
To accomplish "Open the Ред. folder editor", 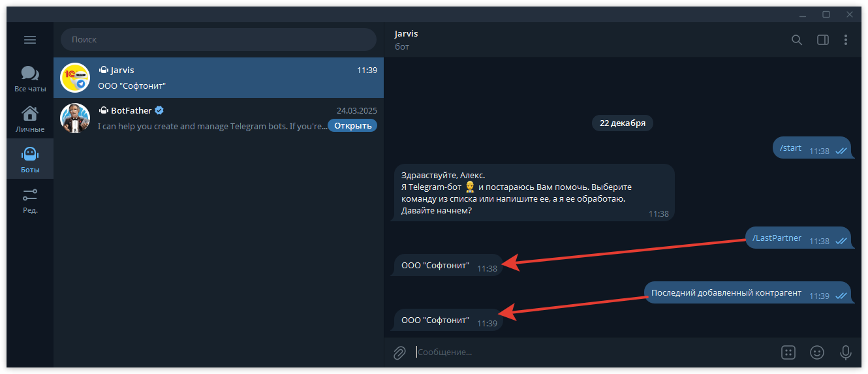I will tap(30, 200).
